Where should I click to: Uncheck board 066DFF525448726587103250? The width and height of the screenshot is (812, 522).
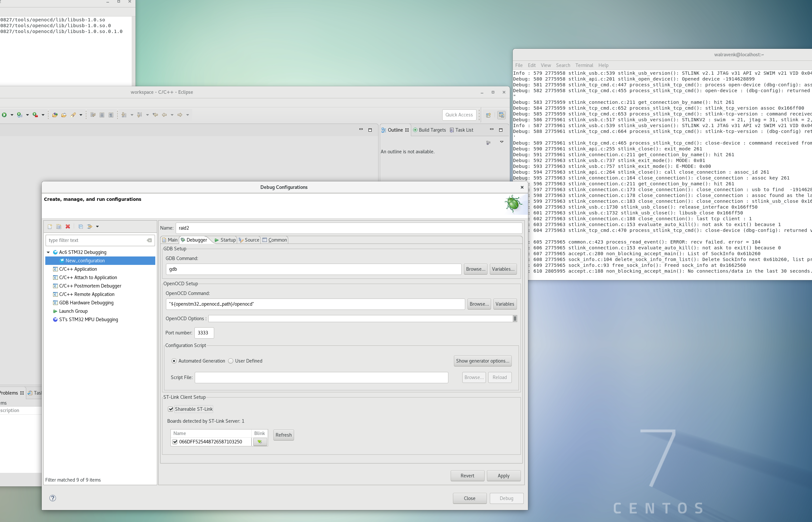coord(175,442)
